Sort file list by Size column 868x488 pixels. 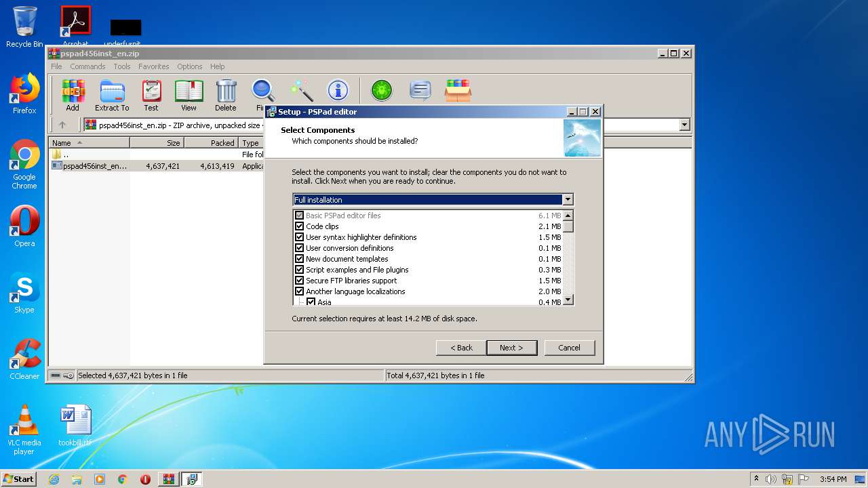pyautogui.click(x=157, y=143)
